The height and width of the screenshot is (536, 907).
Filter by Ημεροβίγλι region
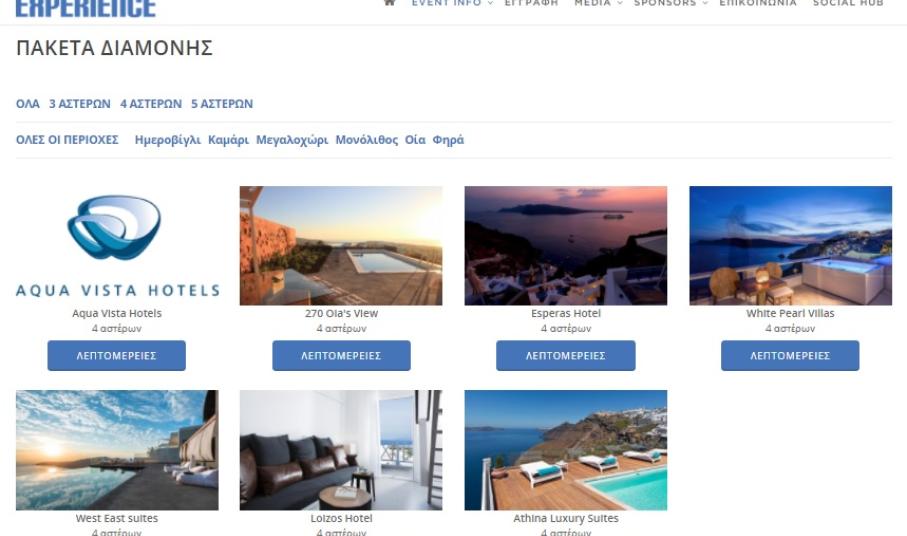(168, 140)
